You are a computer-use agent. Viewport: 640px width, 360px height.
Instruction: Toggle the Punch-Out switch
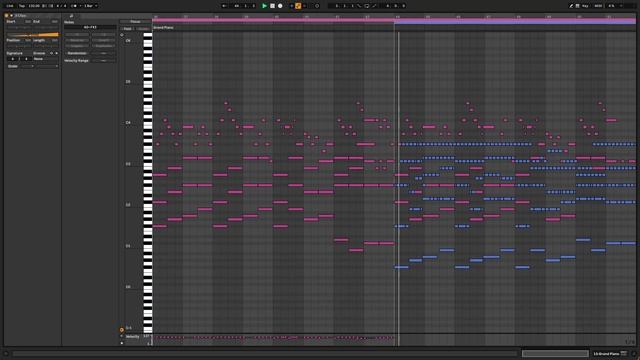pyautogui.click(x=374, y=6)
